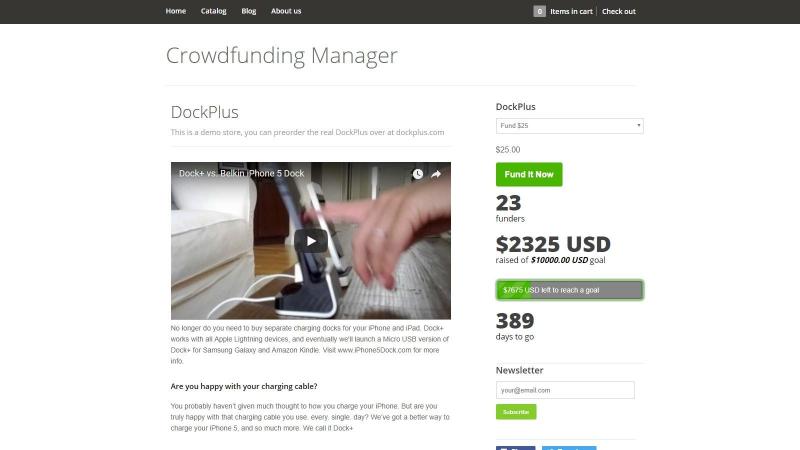This screenshot has width=800, height=450.
Task: Click the Twitter tweet button at bottom
Action: coord(569,448)
